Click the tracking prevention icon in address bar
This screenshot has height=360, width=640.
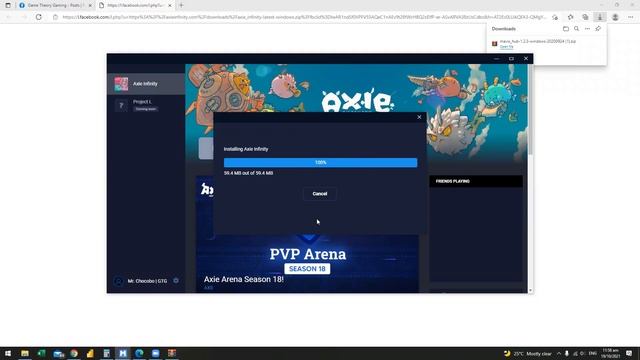point(555,17)
